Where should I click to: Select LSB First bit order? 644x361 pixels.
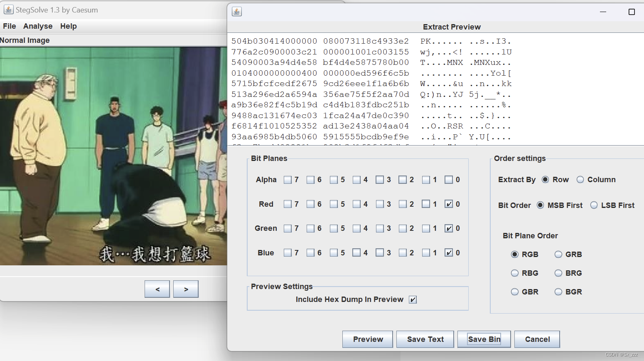pos(594,205)
